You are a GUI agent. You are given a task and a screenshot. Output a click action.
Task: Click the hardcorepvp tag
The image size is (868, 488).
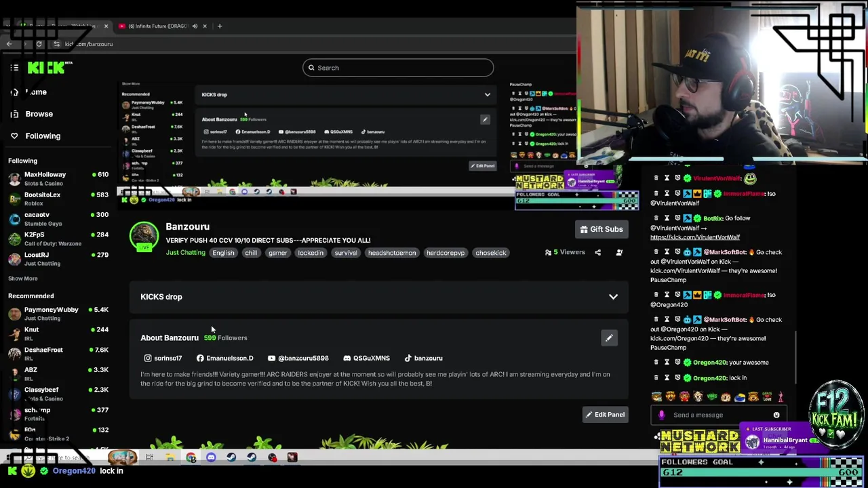[446, 253]
